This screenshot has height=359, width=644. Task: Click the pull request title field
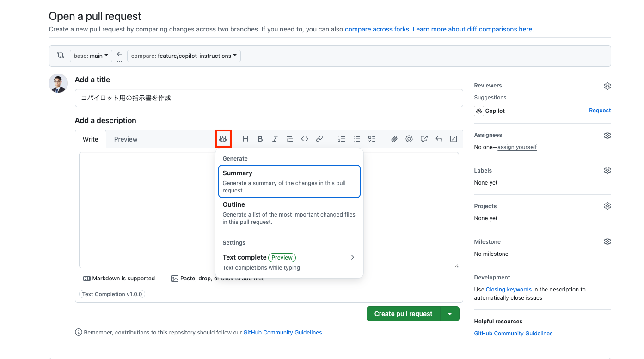(269, 98)
